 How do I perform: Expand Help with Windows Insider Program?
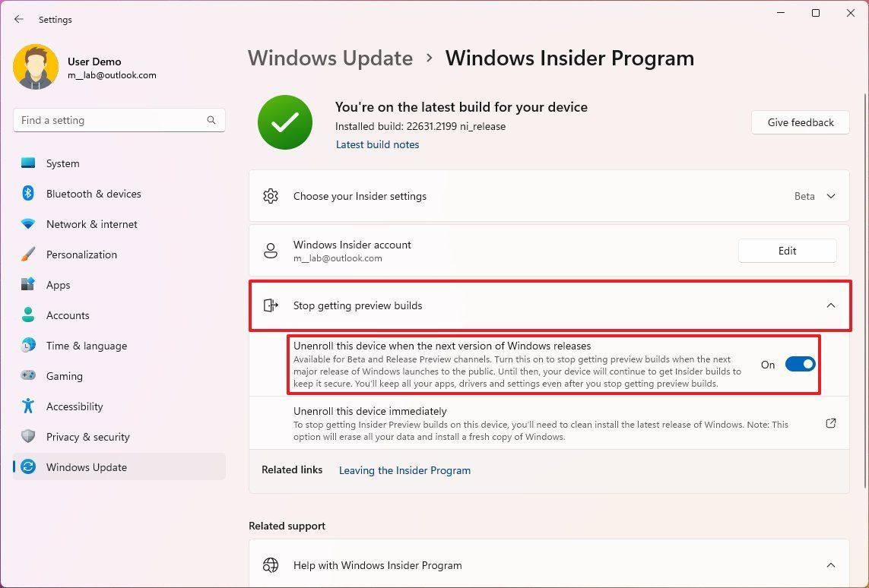tap(830, 565)
